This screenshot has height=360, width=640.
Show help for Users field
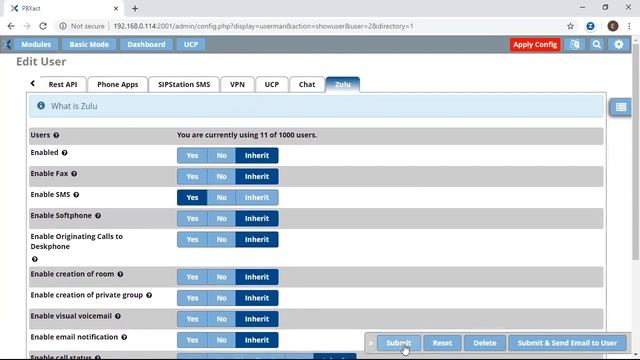point(56,135)
